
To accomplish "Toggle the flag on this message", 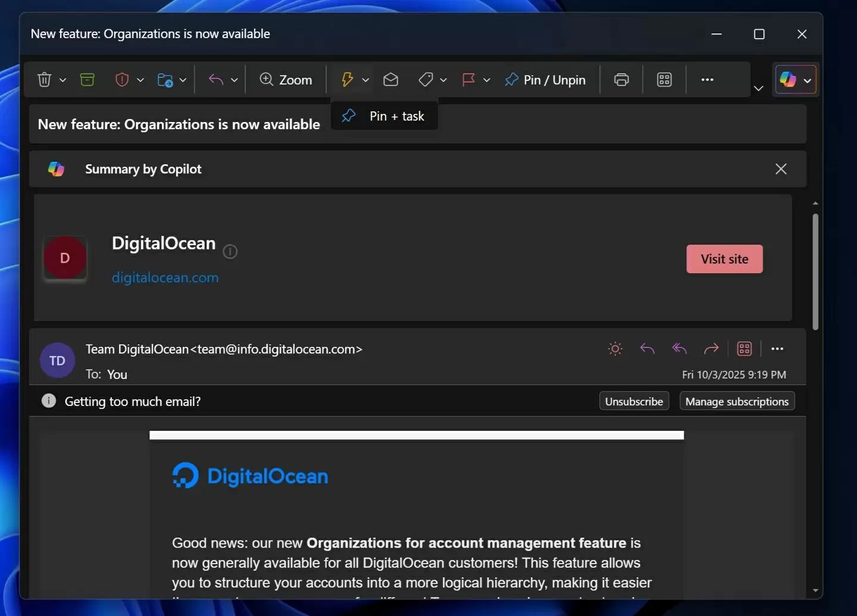I will coord(468,80).
